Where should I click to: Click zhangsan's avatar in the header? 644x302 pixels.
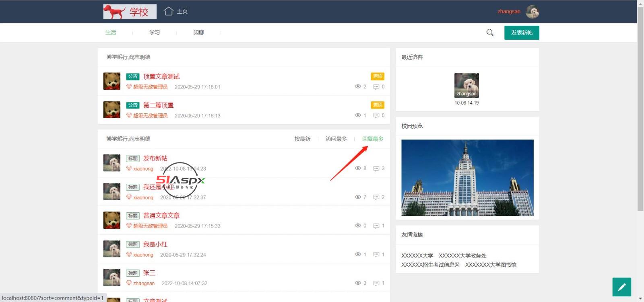pyautogui.click(x=533, y=12)
